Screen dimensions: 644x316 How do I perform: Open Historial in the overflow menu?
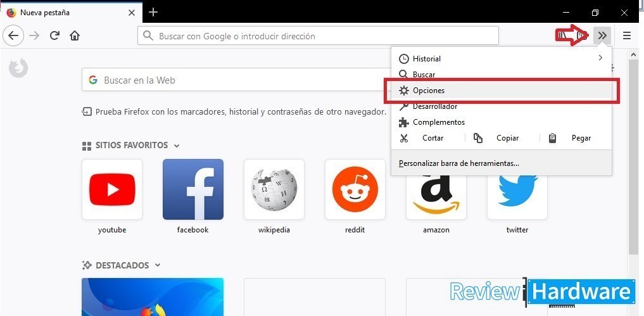[501, 58]
